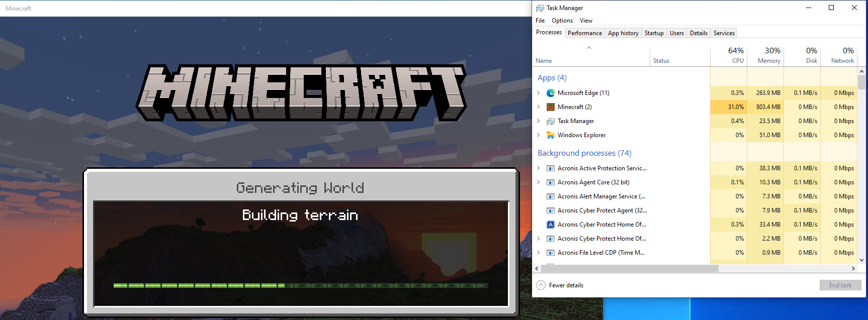Click the scroll left arrow of horizontal scrollbar
Screen dimensions: 868x320
pyautogui.click(x=537, y=269)
